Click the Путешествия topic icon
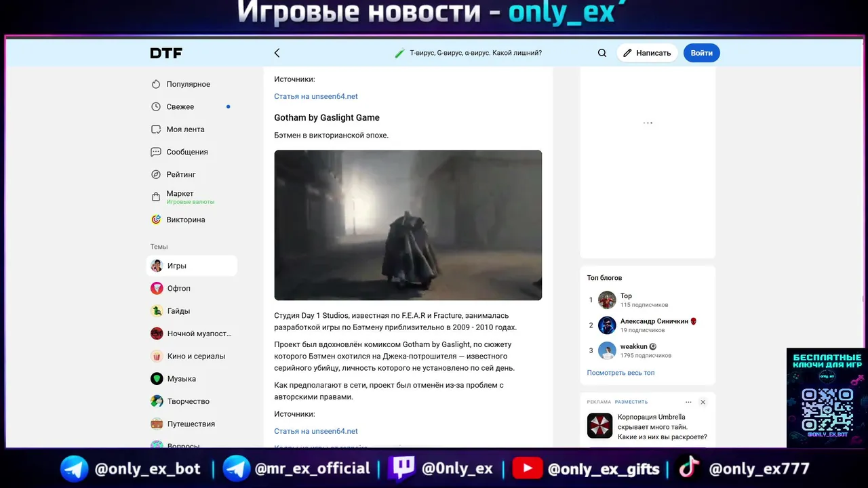868x488 pixels. coord(157,424)
